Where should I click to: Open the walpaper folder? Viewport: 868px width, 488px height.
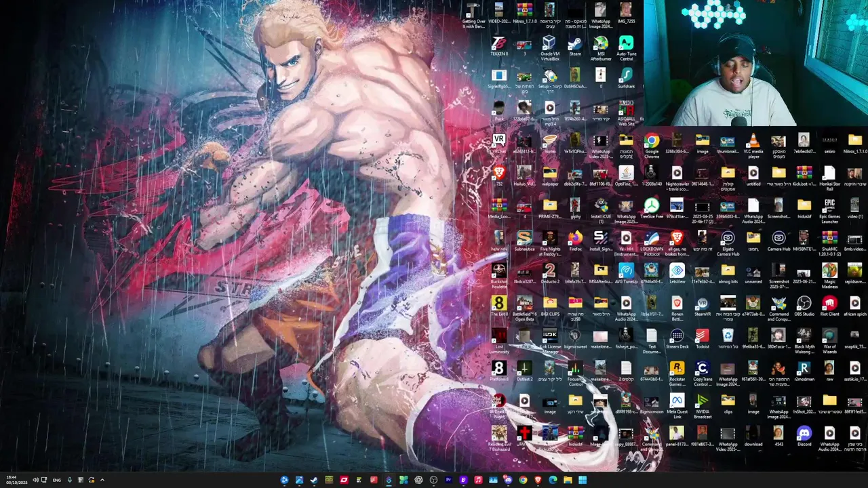coord(550,176)
